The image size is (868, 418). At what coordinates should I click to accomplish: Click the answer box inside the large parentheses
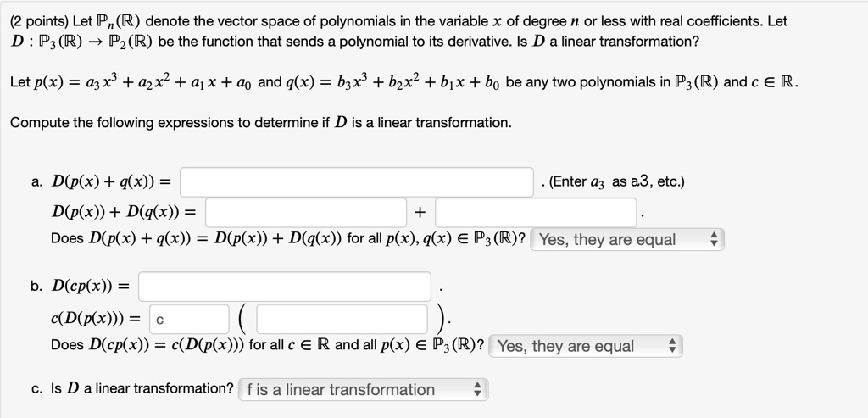coord(342,320)
